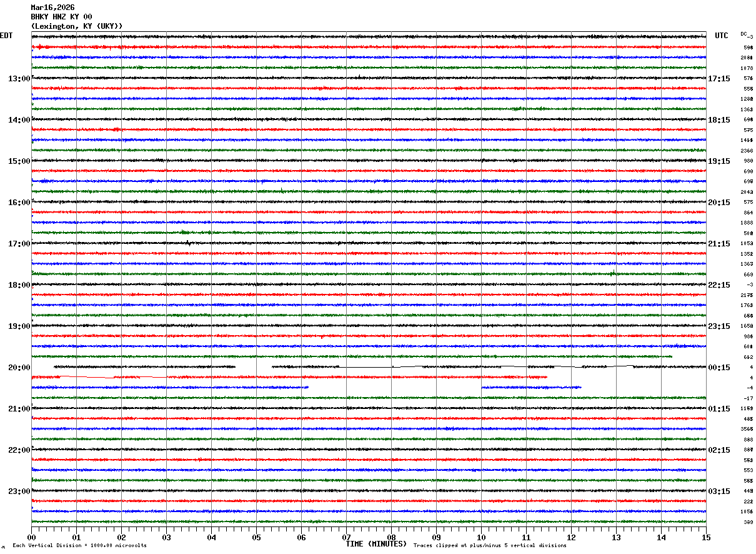This screenshot has width=756, height=554.
Task: Select the station code "BHKY HNZ KY 00"
Action: pyautogui.click(x=61, y=17)
